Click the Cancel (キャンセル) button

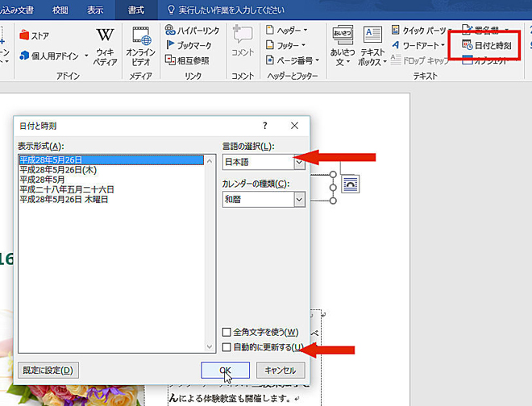pos(281,370)
